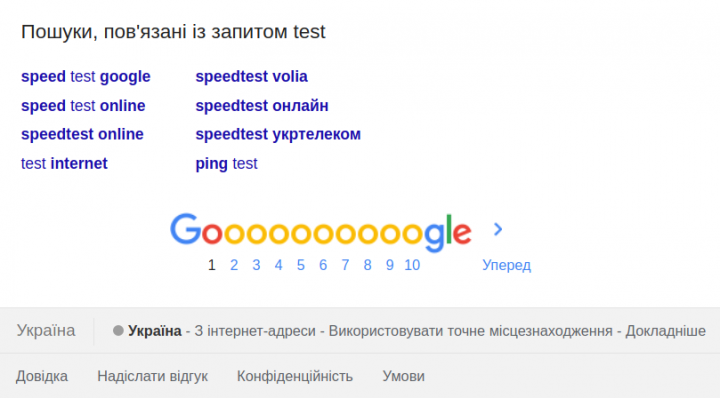This screenshot has width=720, height=398.
Task: Open Довідка in the footer
Action: [x=42, y=376]
